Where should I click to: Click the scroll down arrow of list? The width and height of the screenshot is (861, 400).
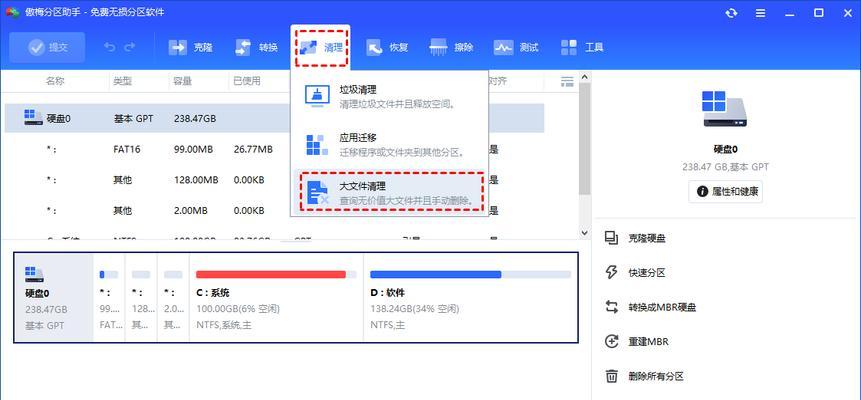coord(585,233)
